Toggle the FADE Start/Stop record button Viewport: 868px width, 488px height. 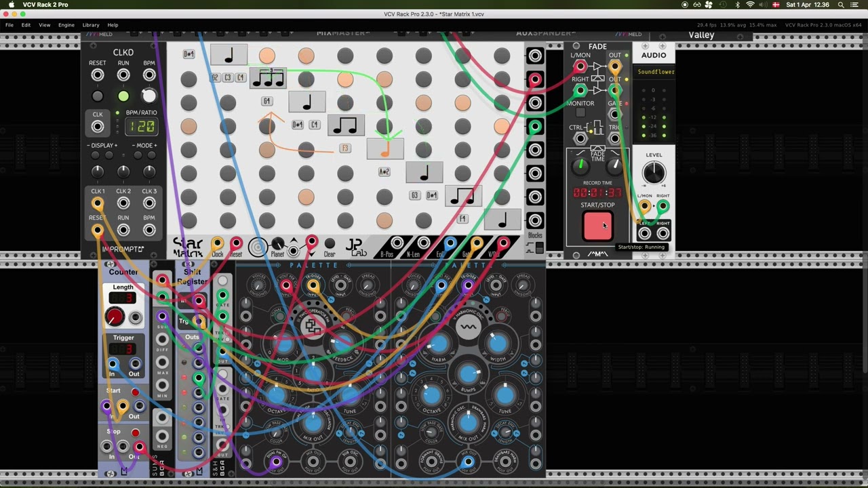point(597,226)
